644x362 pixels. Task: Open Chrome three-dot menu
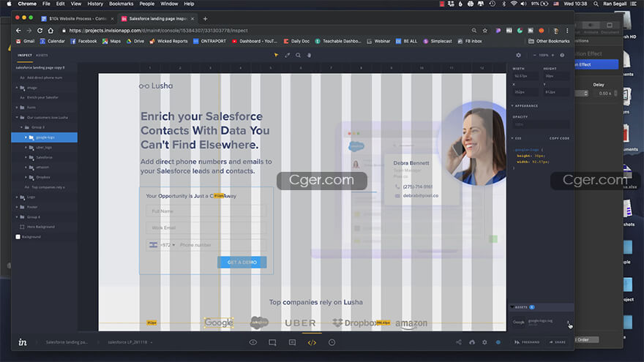[x=567, y=31]
